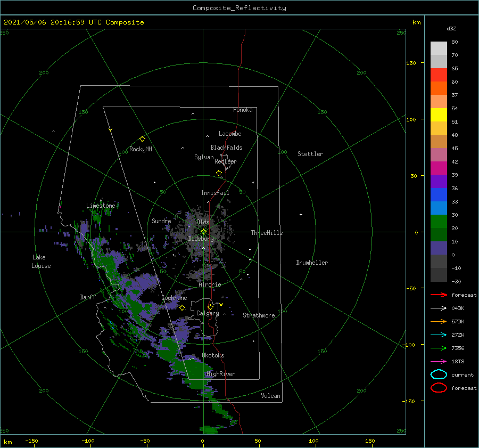The height and width of the screenshot is (448, 479).
Task: Click the Sundre town label
Action: [161, 221]
